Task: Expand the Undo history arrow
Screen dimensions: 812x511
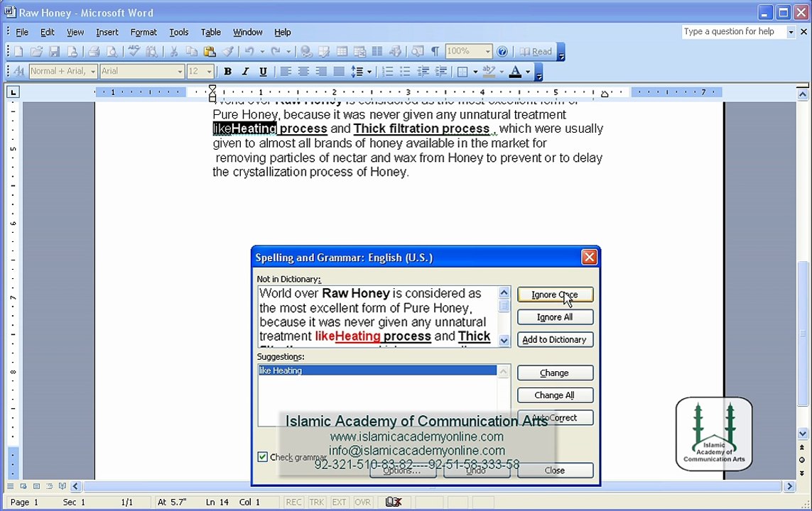Action: [x=262, y=51]
